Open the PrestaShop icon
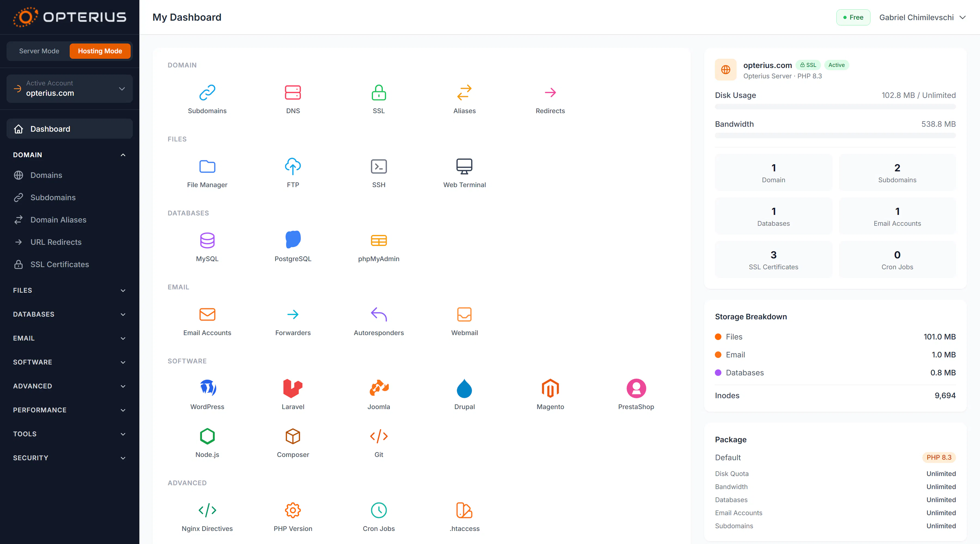This screenshot has height=544, width=980. 636,388
